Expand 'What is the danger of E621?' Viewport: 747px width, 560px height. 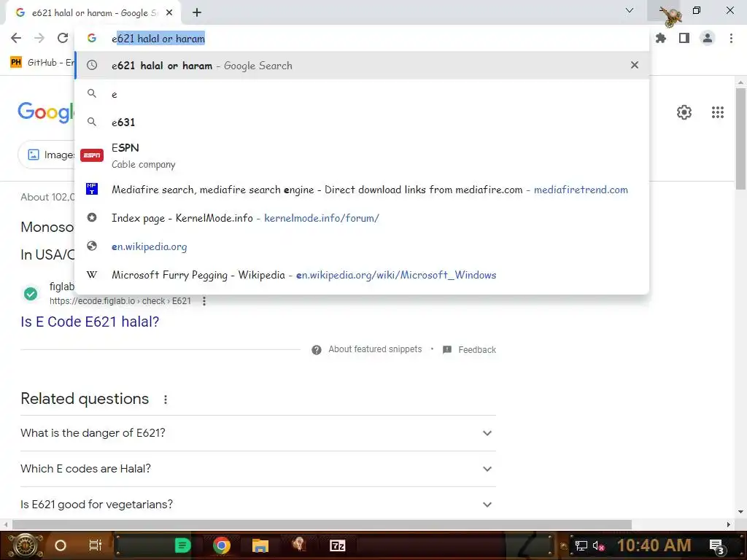click(258, 433)
